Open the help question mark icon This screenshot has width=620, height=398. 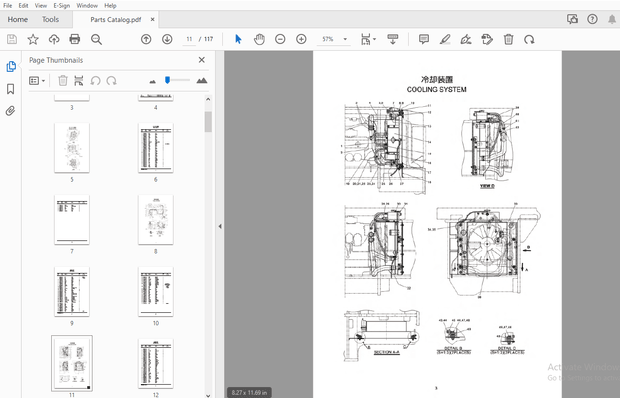[x=592, y=19]
